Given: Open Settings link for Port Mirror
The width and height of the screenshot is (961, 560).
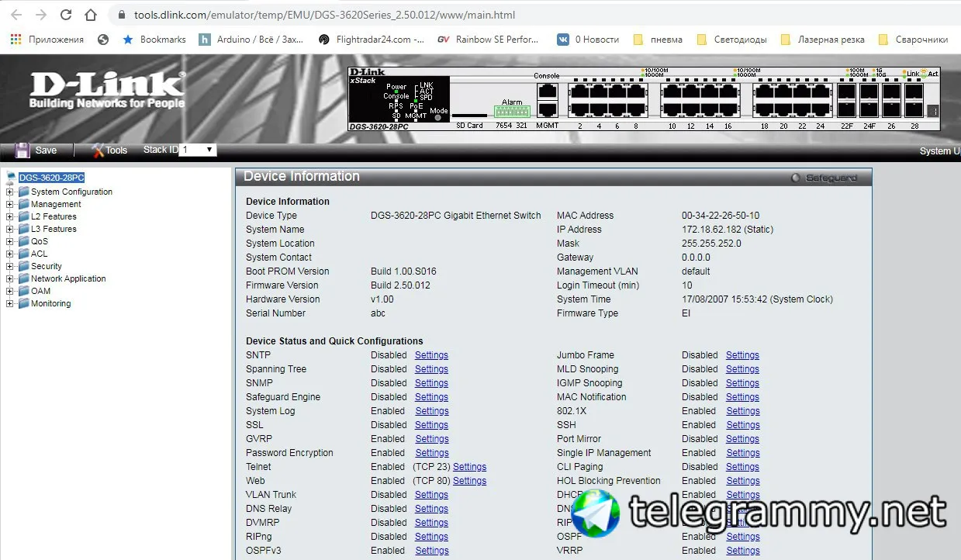Looking at the screenshot, I should tap(742, 439).
